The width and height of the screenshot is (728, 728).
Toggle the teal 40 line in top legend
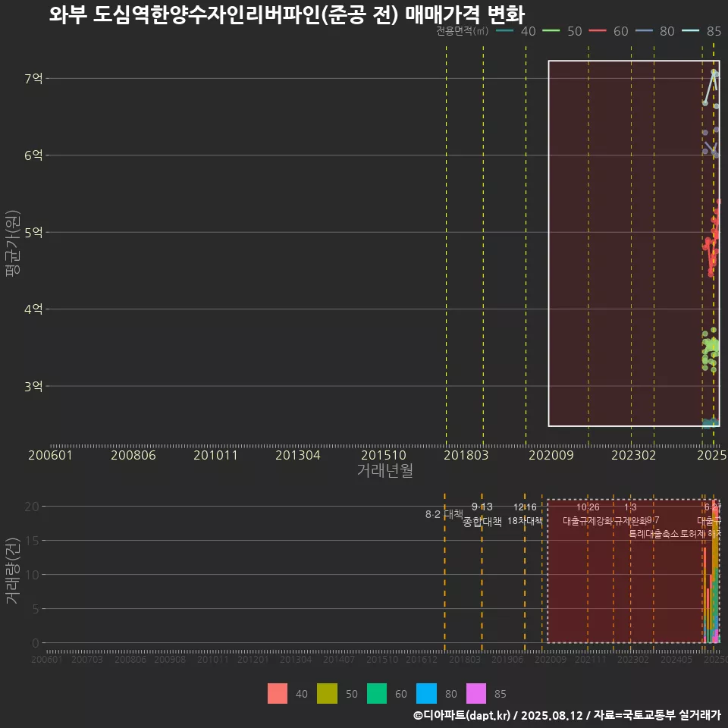coord(505,30)
